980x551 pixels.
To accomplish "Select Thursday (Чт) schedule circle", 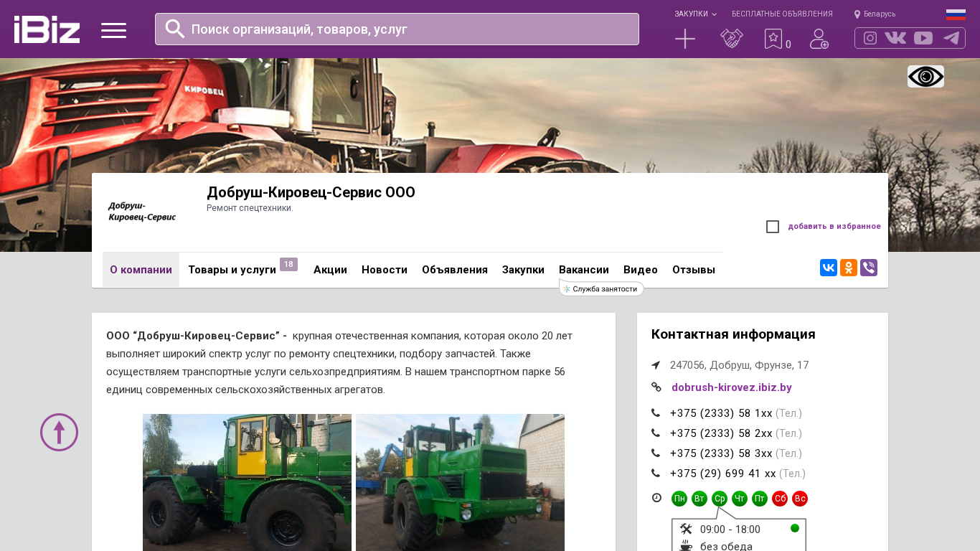I will coord(740,499).
